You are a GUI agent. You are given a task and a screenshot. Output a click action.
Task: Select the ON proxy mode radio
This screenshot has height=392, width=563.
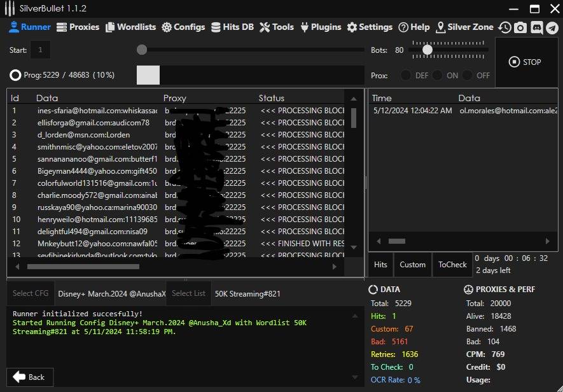coord(437,75)
